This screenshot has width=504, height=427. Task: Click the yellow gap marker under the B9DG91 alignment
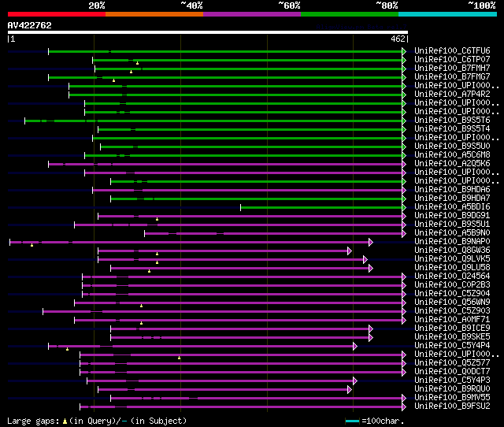coord(157,220)
